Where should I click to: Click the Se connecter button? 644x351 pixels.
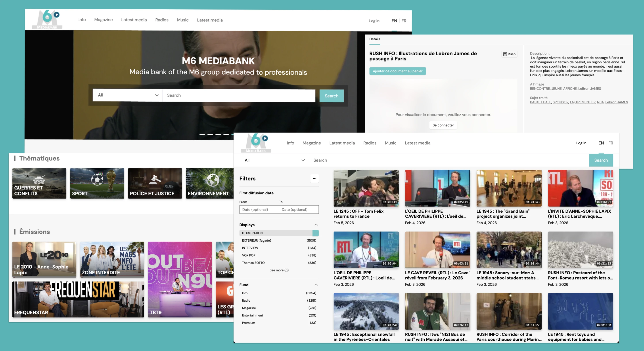(443, 125)
